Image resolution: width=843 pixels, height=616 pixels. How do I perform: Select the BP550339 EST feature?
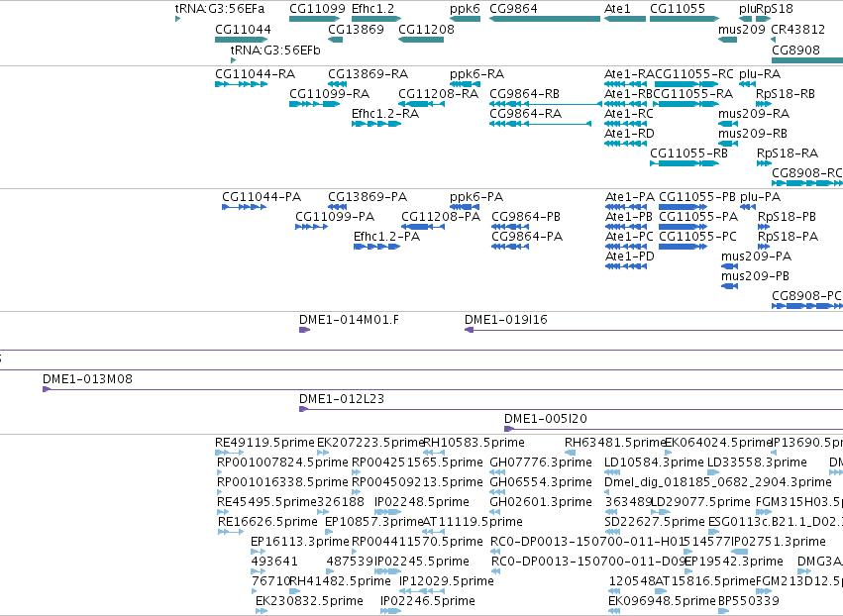point(724,611)
